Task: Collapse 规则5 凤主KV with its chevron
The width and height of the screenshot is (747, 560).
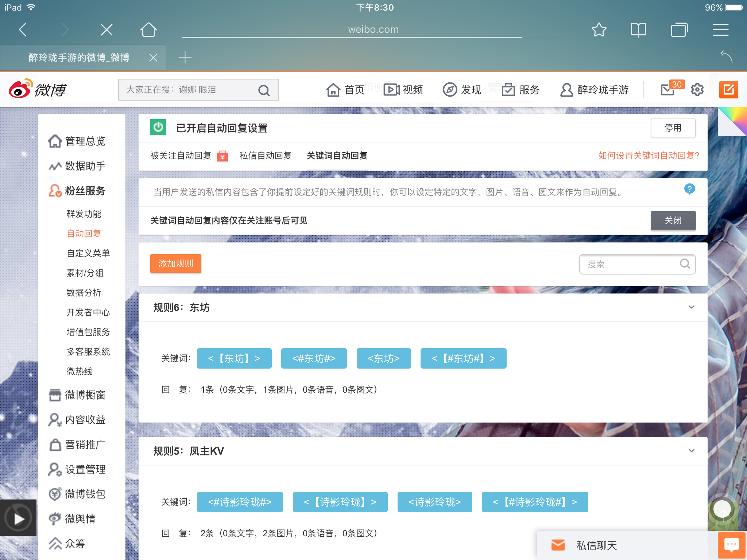Action: pyautogui.click(x=692, y=451)
